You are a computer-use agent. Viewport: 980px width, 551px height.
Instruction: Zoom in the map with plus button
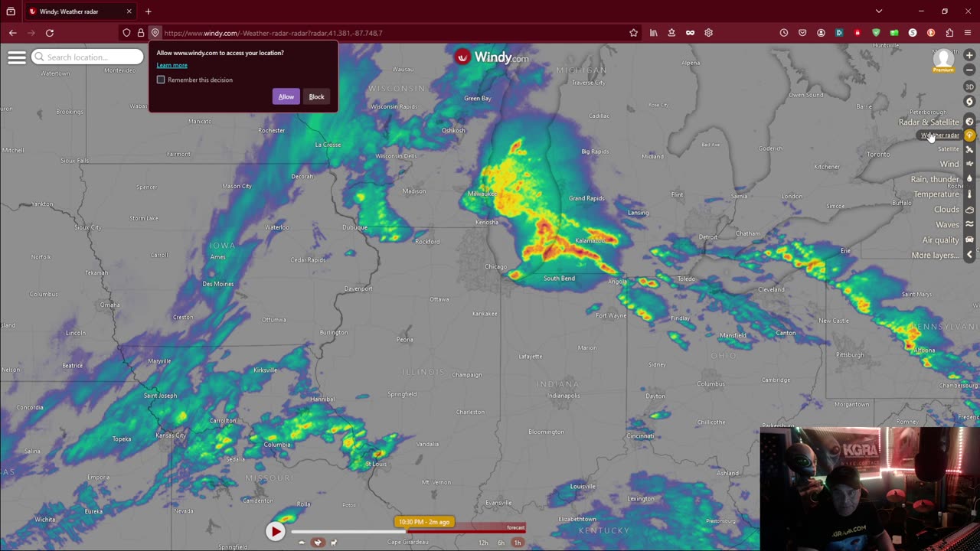click(x=969, y=56)
